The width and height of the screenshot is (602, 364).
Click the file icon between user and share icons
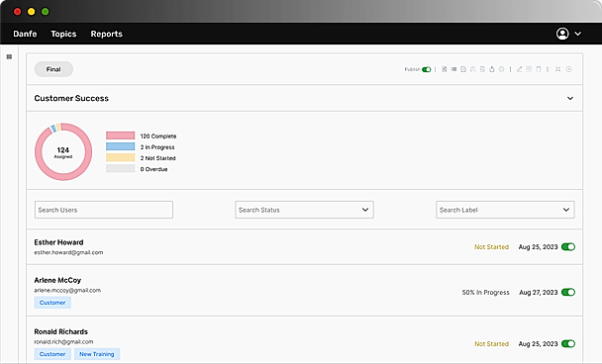tap(482, 69)
